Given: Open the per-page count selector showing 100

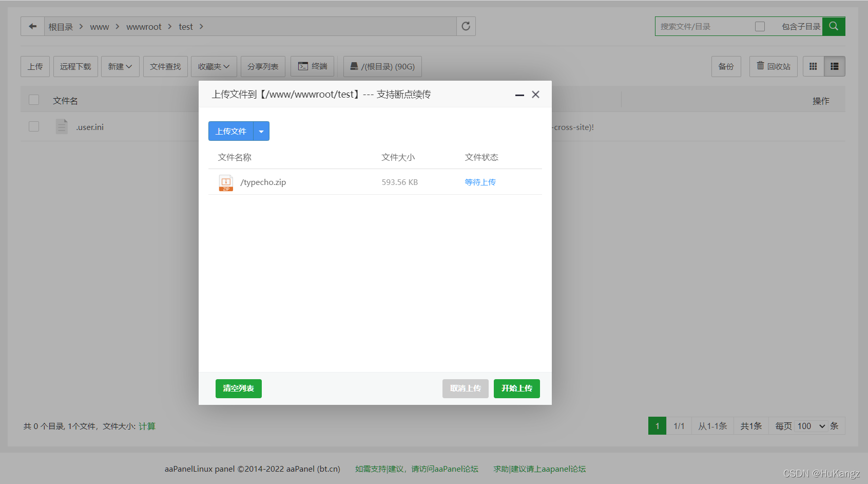Looking at the screenshot, I should [x=811, y=426].
